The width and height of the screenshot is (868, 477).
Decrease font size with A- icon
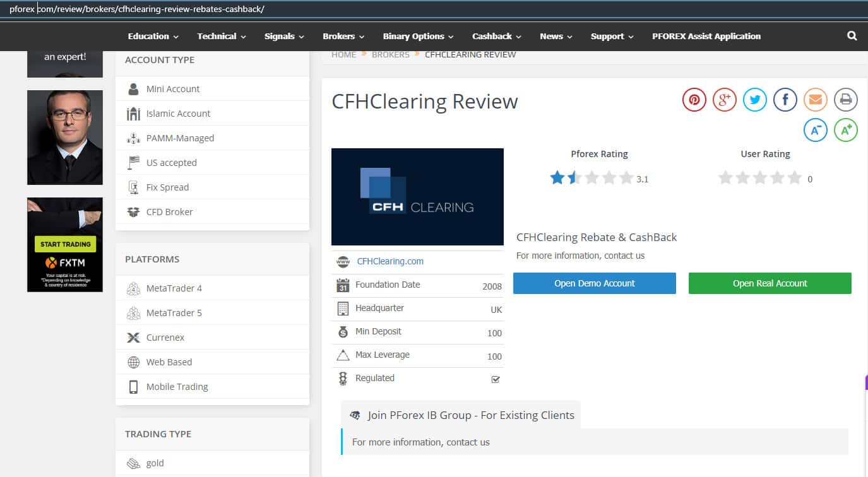(x=815, y=130)
